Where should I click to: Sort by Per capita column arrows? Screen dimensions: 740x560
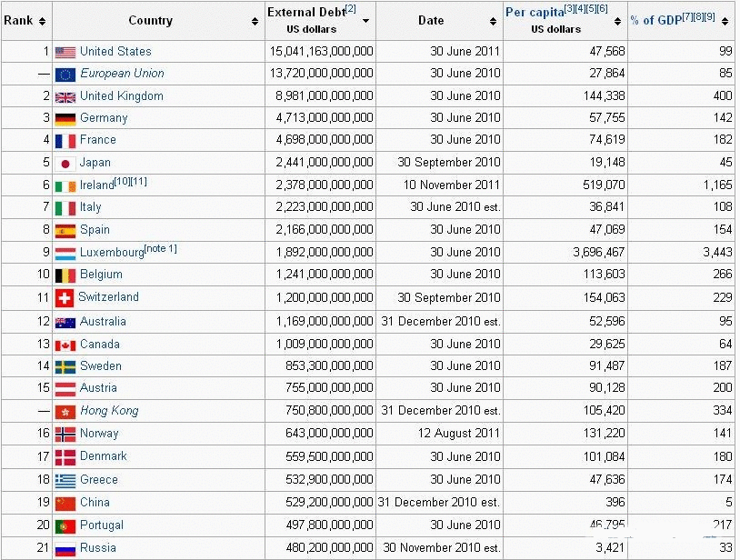pyautogui.click(x=617, y=21)
